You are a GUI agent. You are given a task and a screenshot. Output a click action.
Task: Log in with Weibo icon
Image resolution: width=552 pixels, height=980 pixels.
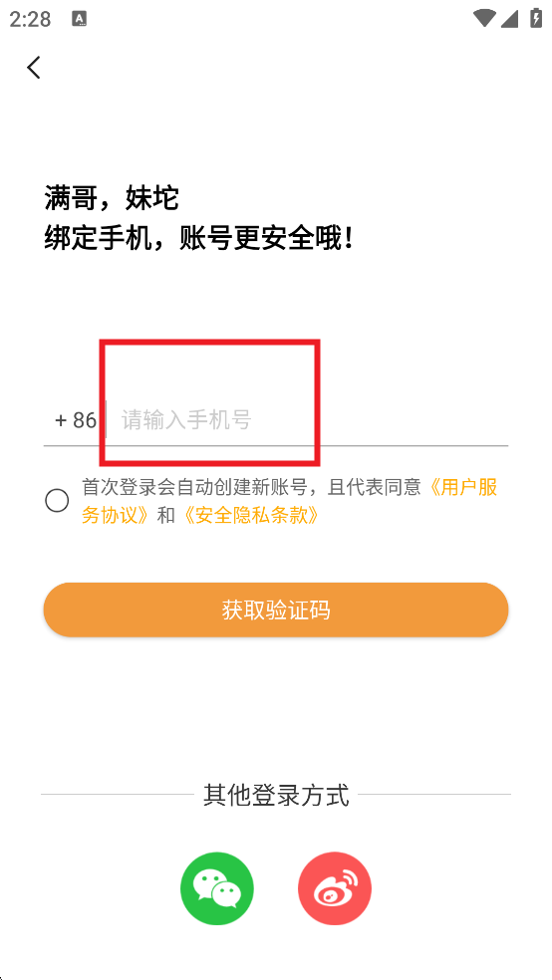(x=335, y=888)
